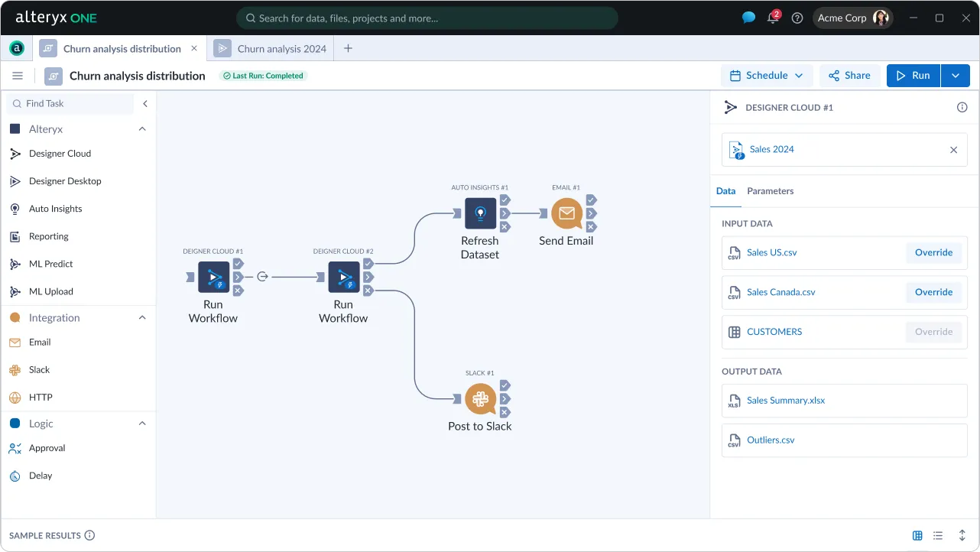Click the Designer Cloud #2 Run Workflow node
980x552 pixels.
[x=344, y=277]
